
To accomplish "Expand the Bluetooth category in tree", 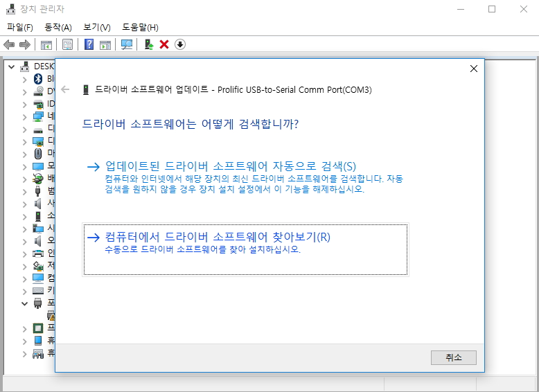I will click(x=25, y=79).
